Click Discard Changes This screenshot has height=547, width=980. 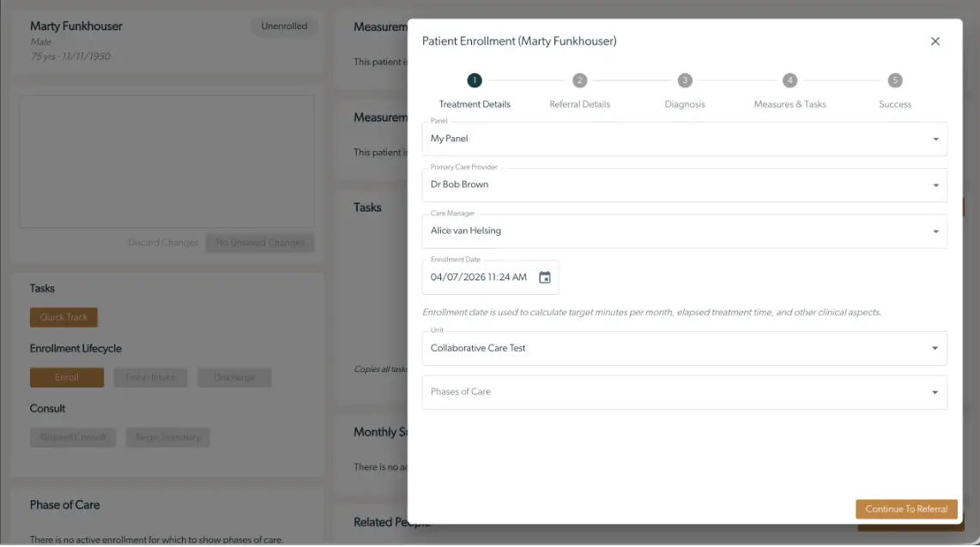tap(162, 243)
